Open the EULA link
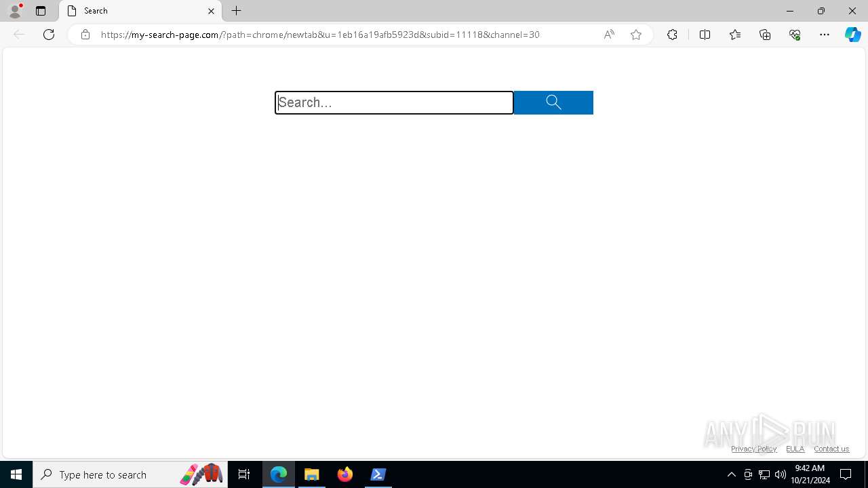The image size is (868, 488). pos(795,449)
